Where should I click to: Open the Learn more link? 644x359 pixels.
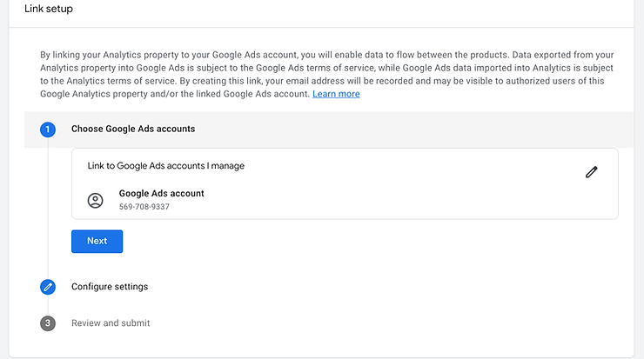(336, 94)
